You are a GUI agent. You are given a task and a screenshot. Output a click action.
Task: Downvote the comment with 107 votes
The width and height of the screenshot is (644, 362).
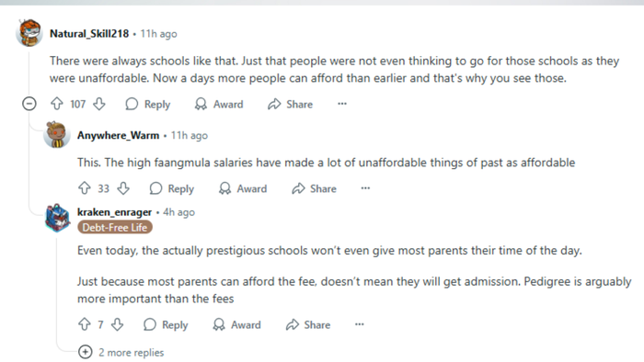99,104
